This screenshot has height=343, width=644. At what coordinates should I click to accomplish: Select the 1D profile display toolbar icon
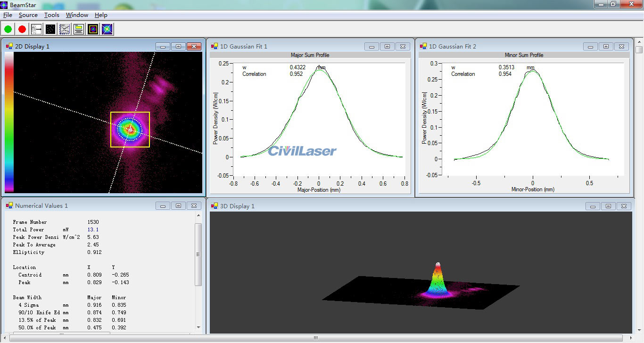coord(36,29)
